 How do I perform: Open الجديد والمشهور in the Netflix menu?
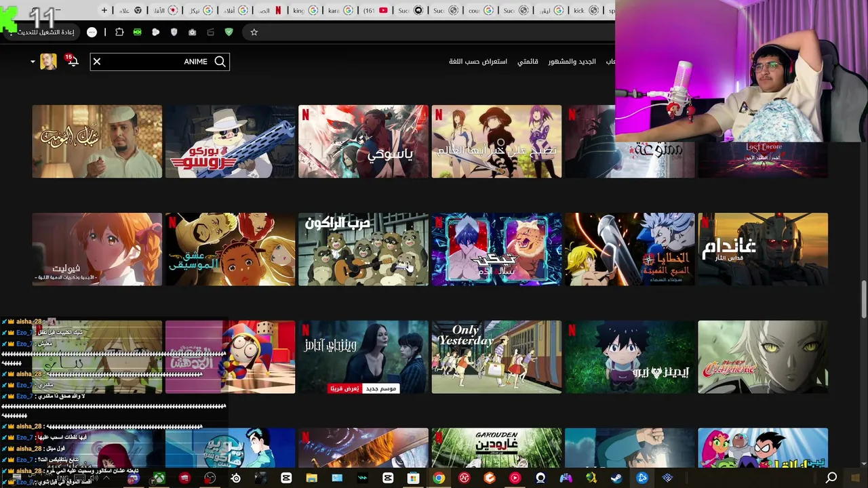pyautogui.click(x=572, y=62)
